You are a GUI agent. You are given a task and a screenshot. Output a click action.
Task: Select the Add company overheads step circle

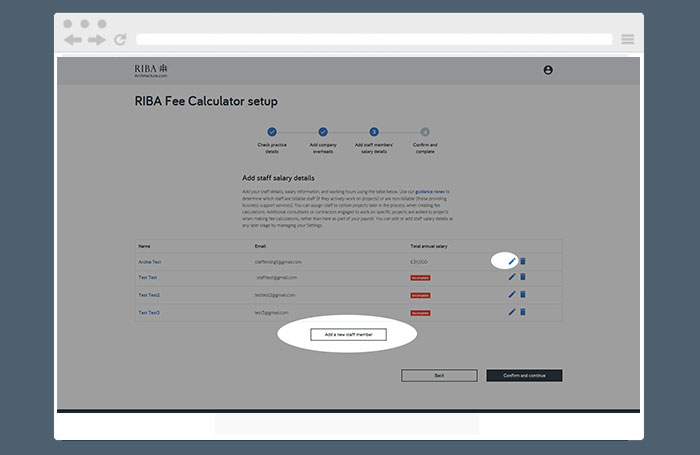323,132
